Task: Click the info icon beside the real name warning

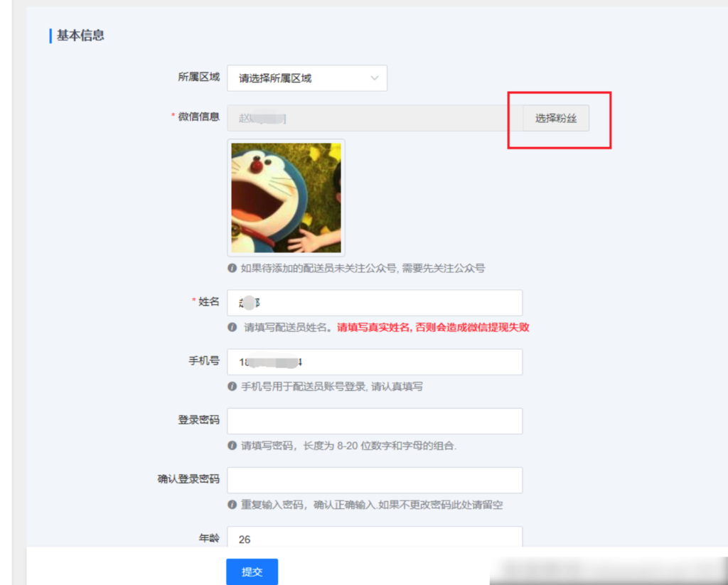Action: point(231,328)
